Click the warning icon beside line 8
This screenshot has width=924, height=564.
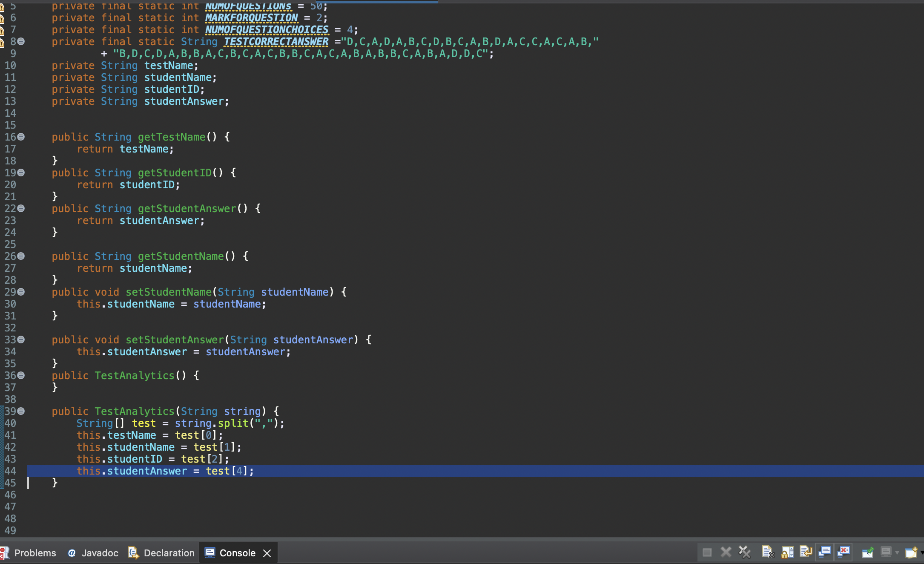[2, 43]
